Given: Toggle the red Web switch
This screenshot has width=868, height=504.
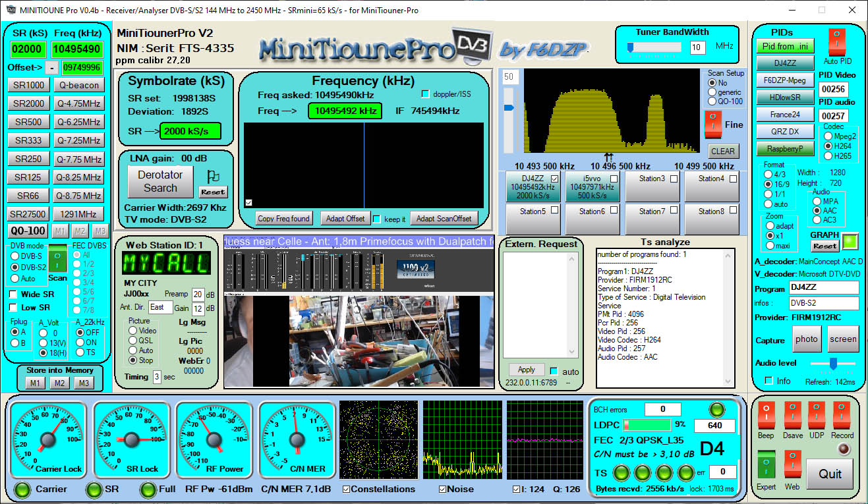Looking at the screenshot, I should [792, 466].
